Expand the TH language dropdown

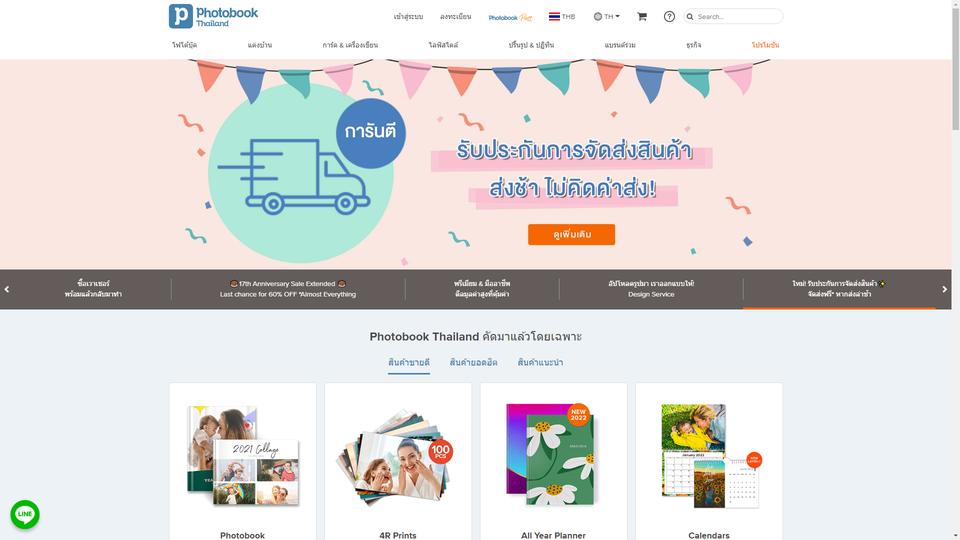point(607,17)
